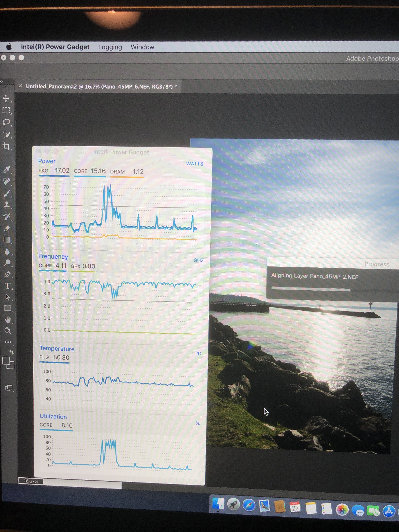Select the Clone Stamp tool
The width and height of the screenshot is (399, 532).
pyautogui.click(x=7, y=205)
